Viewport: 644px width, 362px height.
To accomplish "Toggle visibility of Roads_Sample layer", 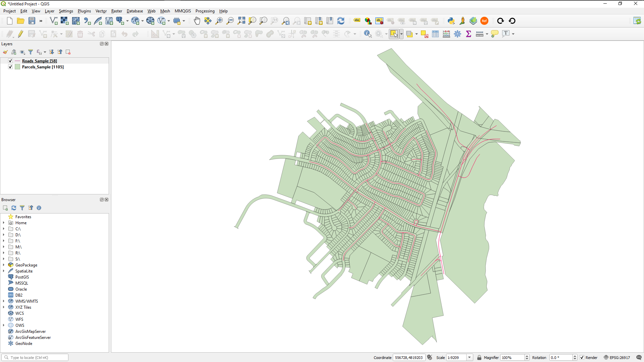I will [x=10, y=61].
